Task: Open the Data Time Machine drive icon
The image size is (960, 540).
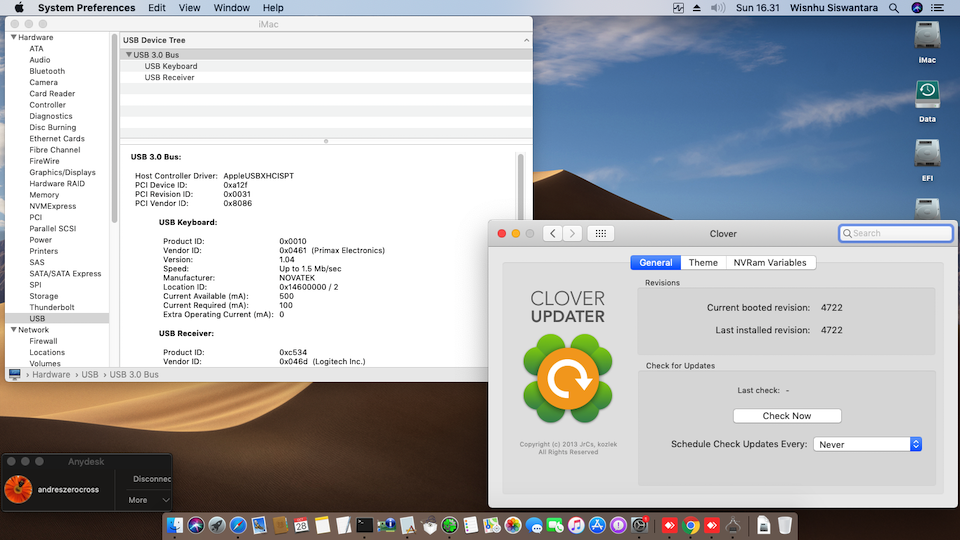Action: (927, 95)
